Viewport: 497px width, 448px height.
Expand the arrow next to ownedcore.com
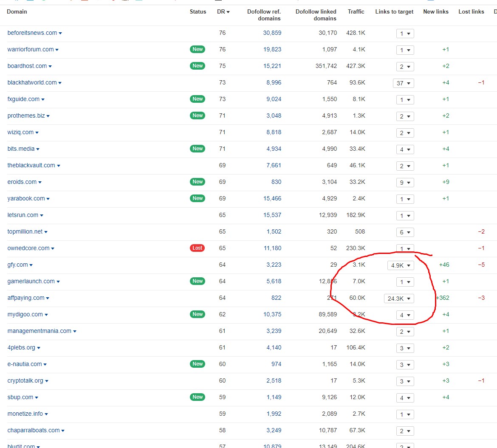coord(53,249)
